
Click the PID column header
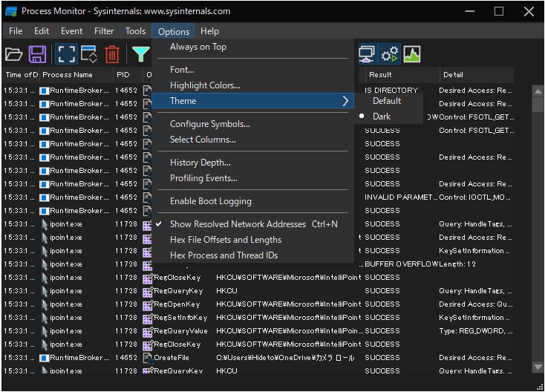[x=128, y=75]
